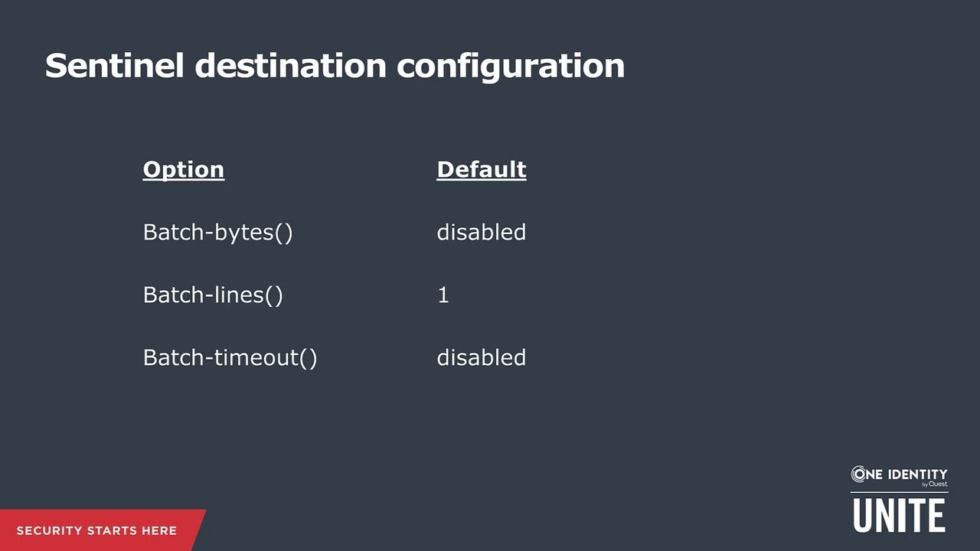Click the UNITE logo text

pos(899,514)
